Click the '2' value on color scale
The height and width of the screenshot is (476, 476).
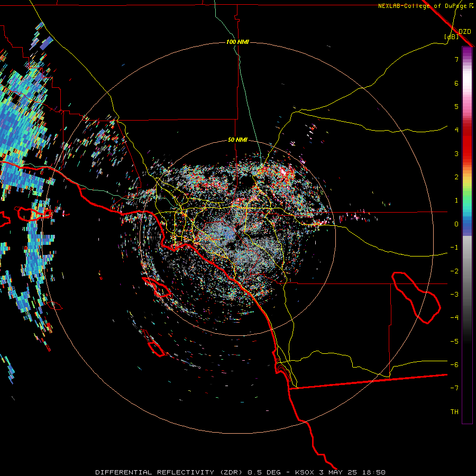pos(456,177)
